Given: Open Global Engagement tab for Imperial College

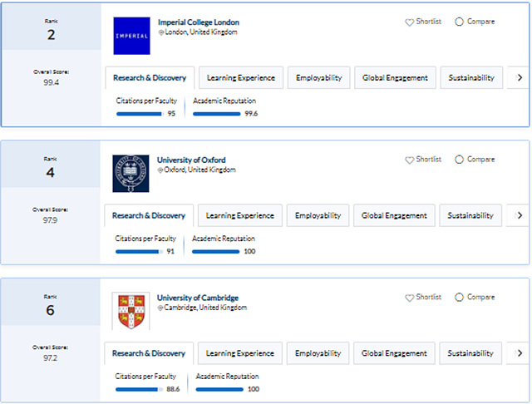Looking at the screenshot, I should pos(395,77).
